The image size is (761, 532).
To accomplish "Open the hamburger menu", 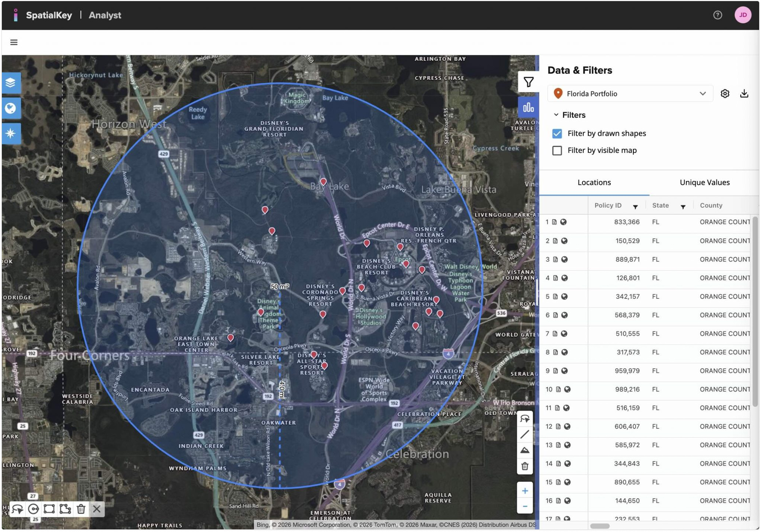I will [x=14, y=43].
